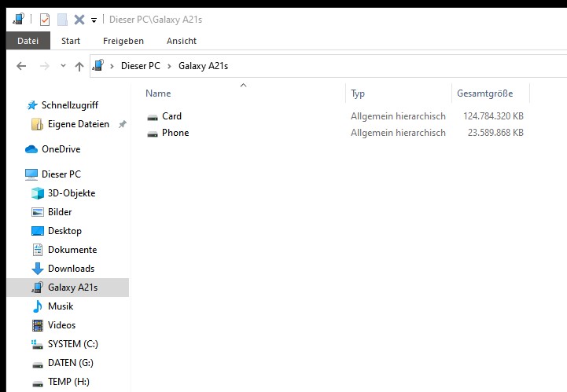Image resolution: width=567 pixels, height=392 pixels.
Task: Click the Musik note icon
Action: tap(38, 306)
